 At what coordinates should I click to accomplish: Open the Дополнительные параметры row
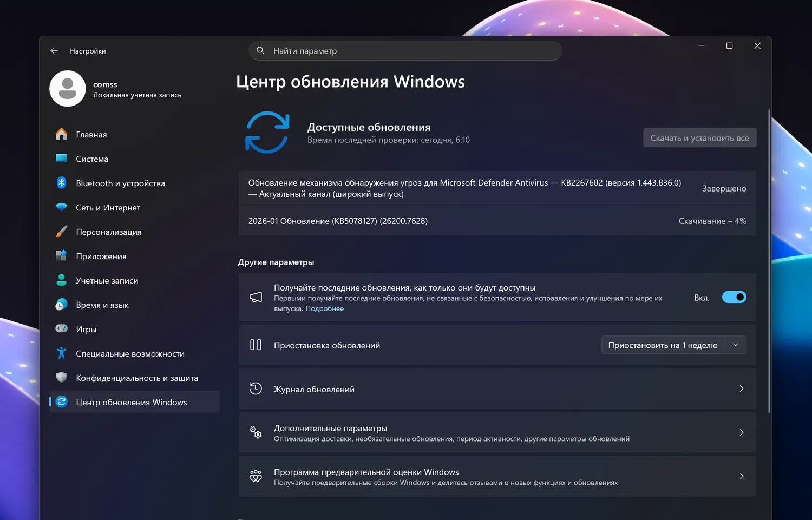[497, 432]
